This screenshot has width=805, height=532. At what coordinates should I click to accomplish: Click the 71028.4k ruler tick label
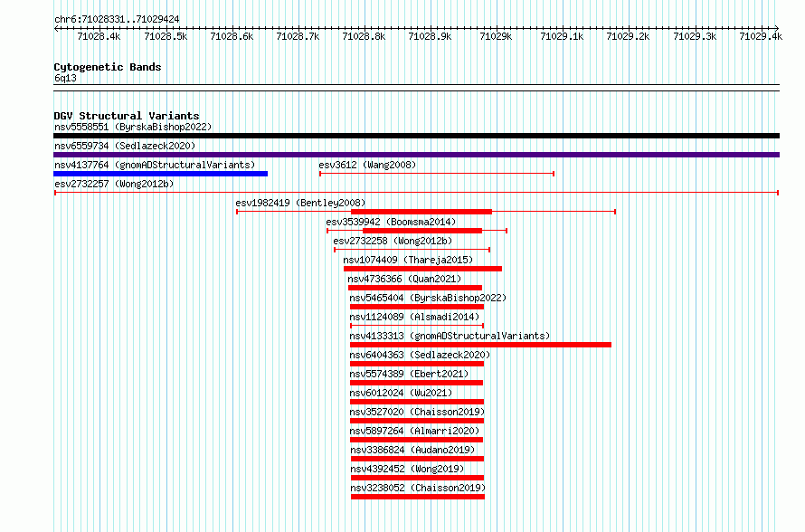(99, 36)
